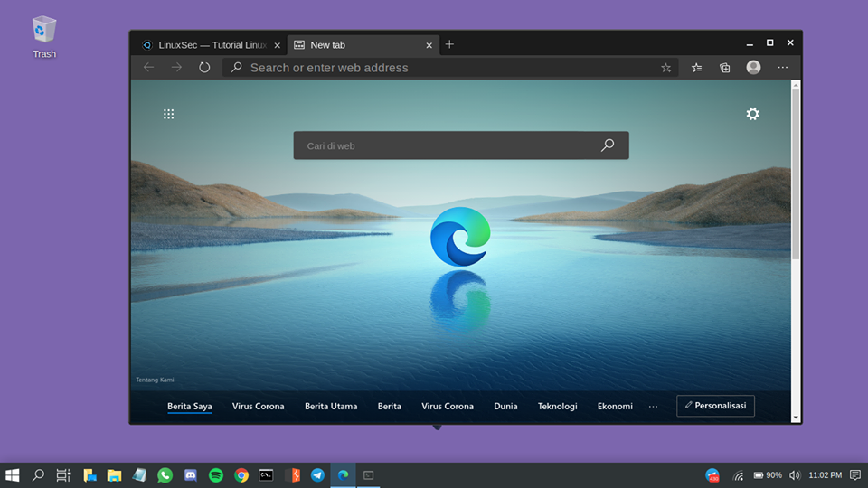868x488 pixels.
Task: Open the first Virus Corona news tab
Action: [258, 406]
